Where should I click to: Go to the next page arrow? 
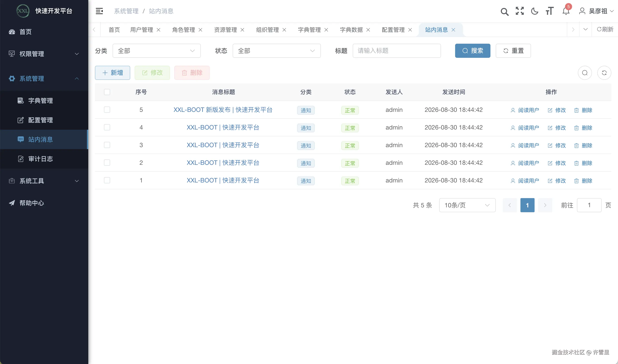tap(545, 205)
